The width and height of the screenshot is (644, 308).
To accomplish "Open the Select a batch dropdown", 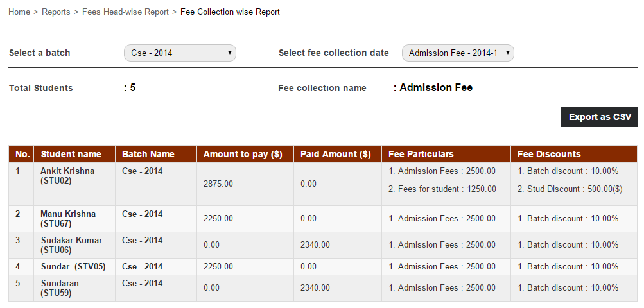I will tap(180, 53).
